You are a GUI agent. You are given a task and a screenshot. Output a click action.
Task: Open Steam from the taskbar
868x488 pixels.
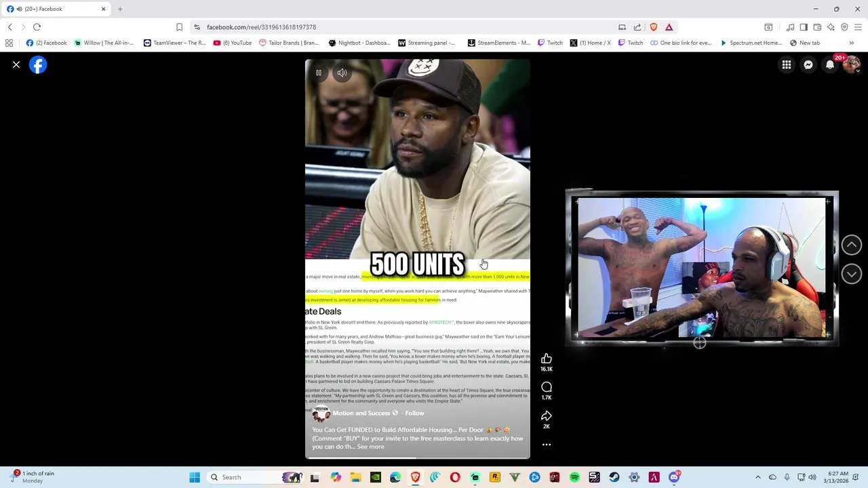coord(614,477)
